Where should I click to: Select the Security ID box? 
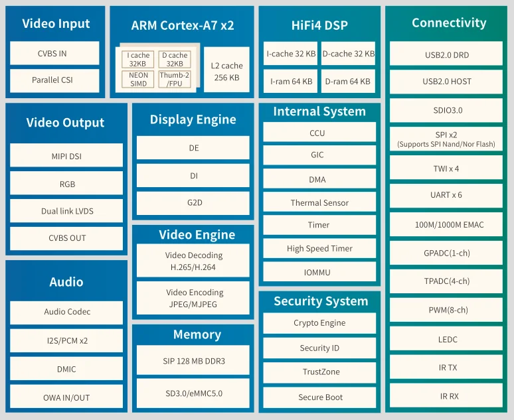click(x=319, y=348)
